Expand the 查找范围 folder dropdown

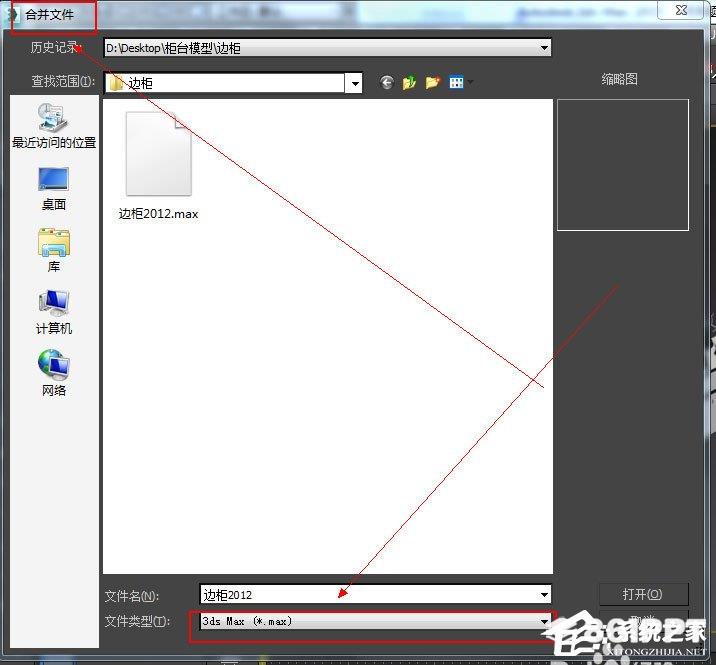click(355, 84)
